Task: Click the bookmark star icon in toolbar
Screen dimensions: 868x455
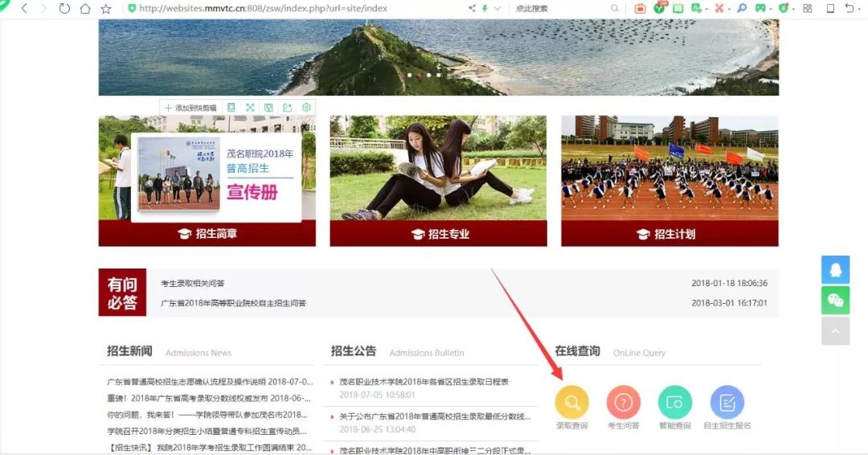Action: coord(106,9)
